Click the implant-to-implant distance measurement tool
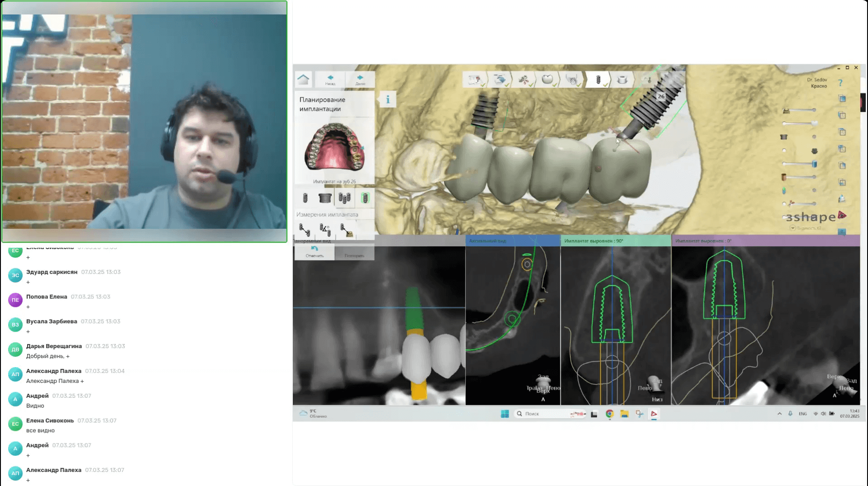The image size is (868, 486). click(305, 230)
